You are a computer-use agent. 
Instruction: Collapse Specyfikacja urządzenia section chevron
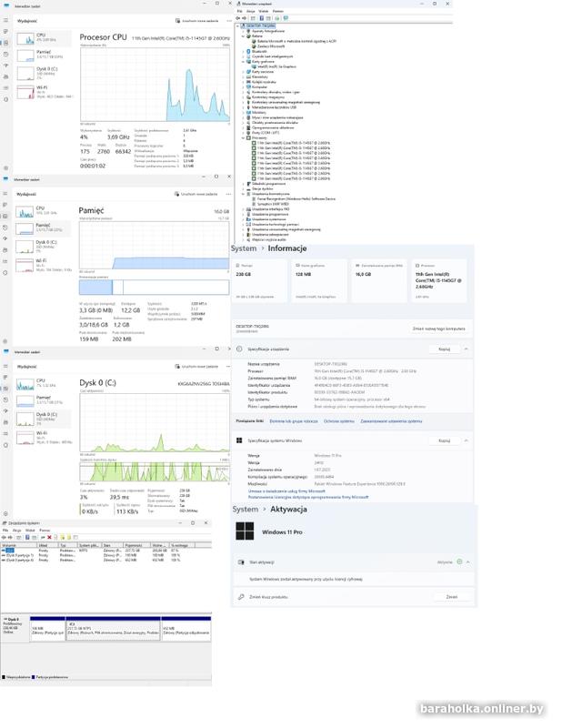pyautogui.click(x=466, y=349)
